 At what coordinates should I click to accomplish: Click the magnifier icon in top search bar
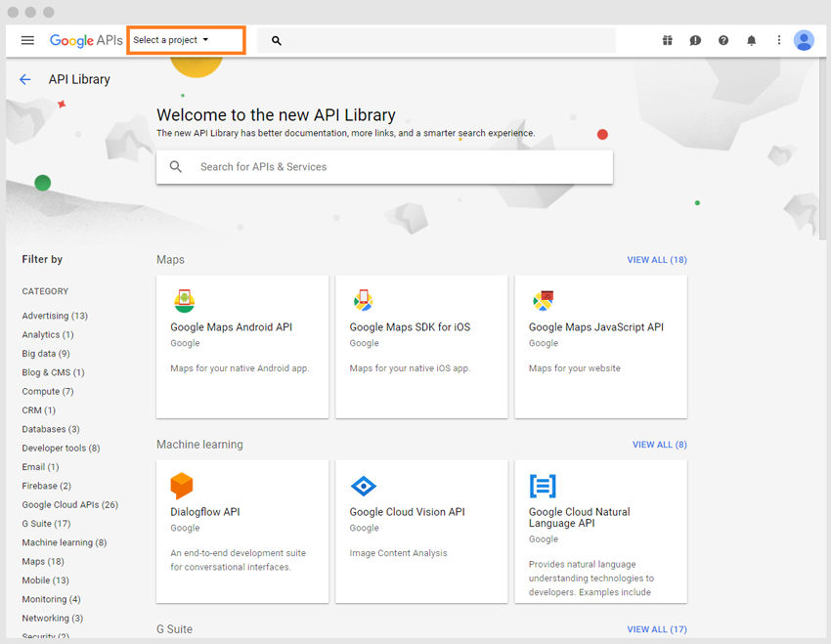tap(276, 40)
